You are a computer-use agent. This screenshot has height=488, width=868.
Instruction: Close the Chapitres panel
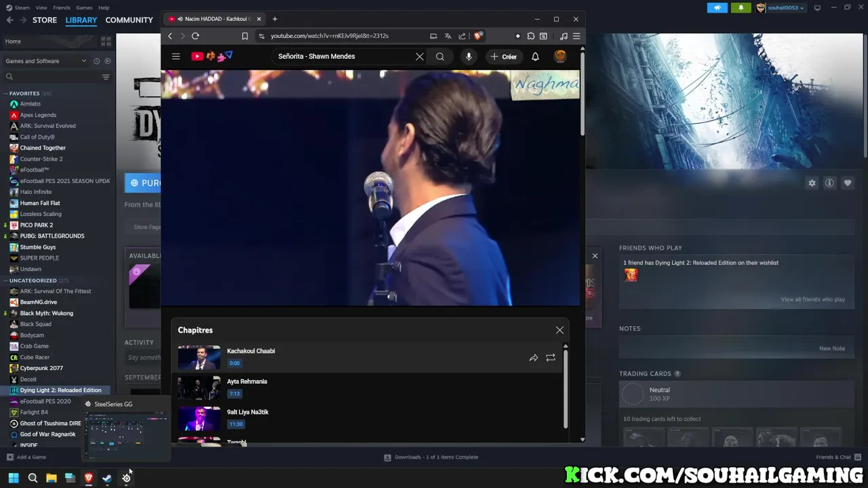pos(559,330)
